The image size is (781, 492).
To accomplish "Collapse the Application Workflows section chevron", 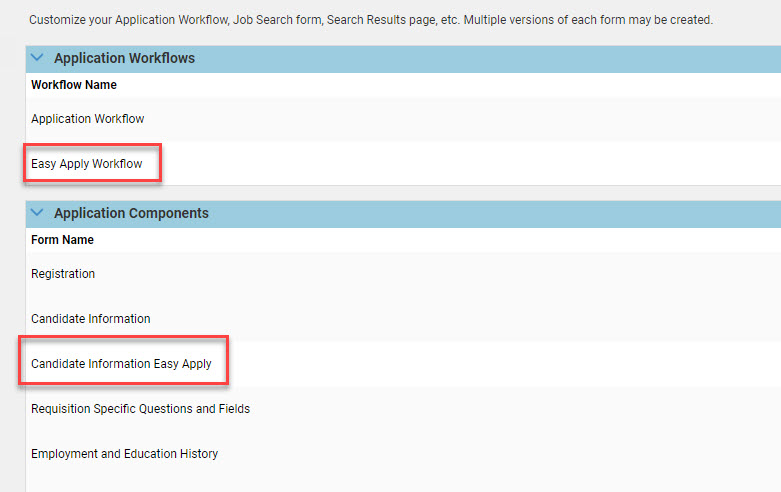I will click(38, 58).
